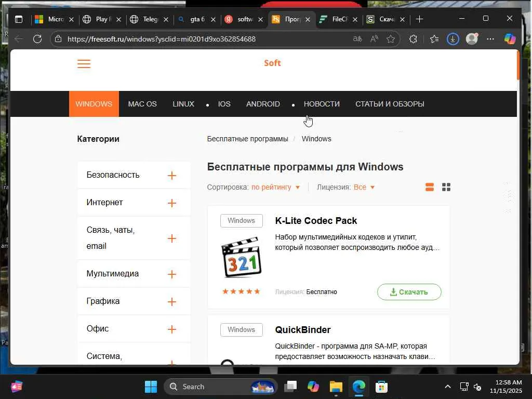This screenshot has height=399, width=532.
Task: Switch to the gta 6 tab
Action: point(197,19)
